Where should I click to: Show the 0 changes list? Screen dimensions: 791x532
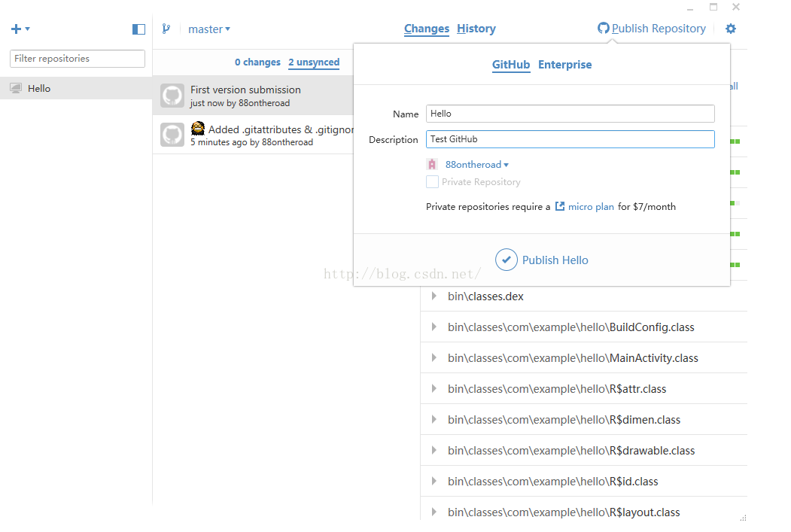(x=257, y=62)
